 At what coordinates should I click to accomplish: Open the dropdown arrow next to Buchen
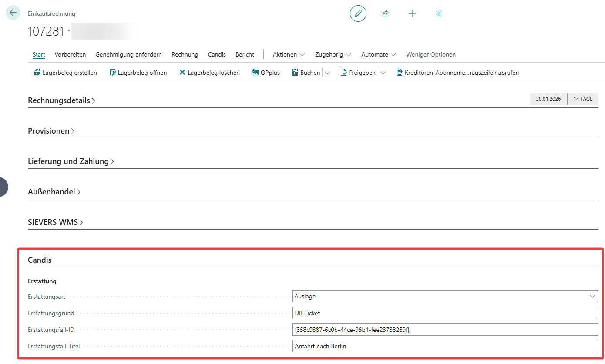(x=328, y=73)
